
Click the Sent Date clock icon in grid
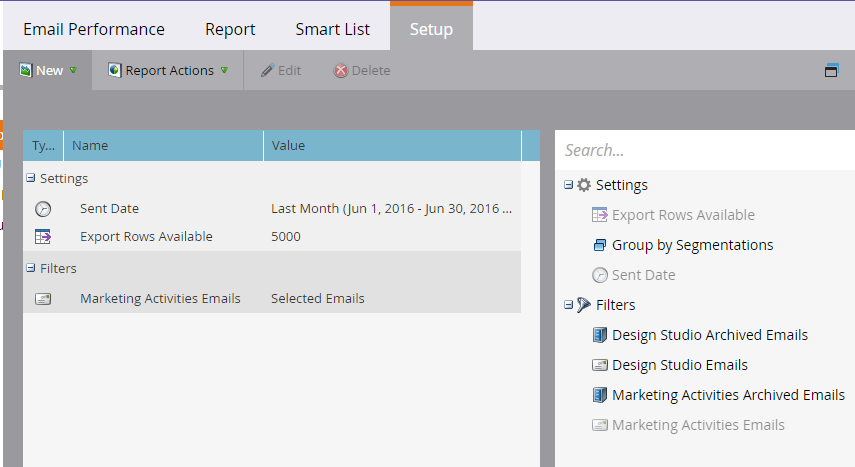click(42, 209)
